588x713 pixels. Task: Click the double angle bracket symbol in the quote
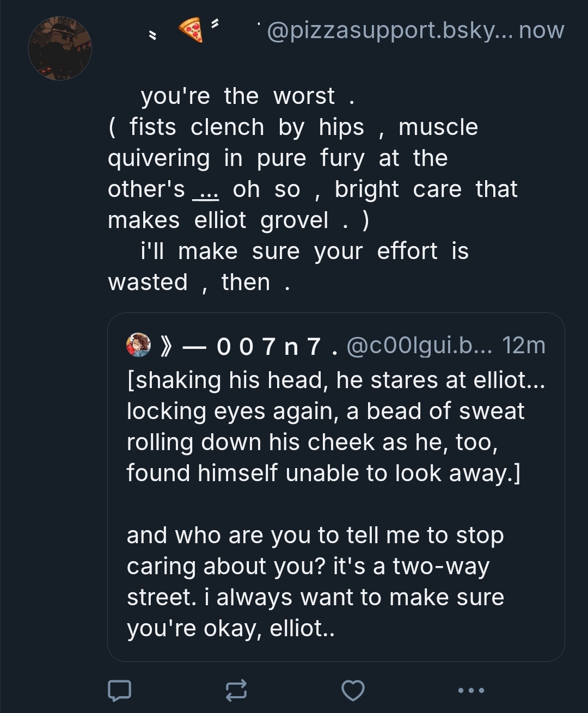click(167, 346)
